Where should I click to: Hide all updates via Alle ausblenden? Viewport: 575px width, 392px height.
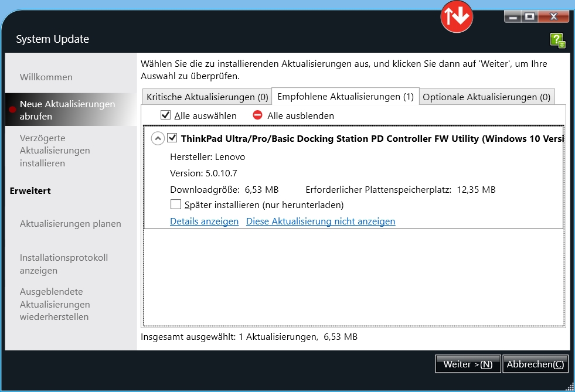click(301, 116)
